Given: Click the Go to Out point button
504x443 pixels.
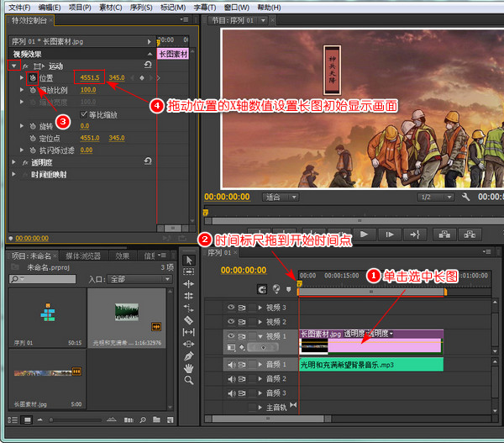Looking at the screenshot, I should [x=415, y=235].
